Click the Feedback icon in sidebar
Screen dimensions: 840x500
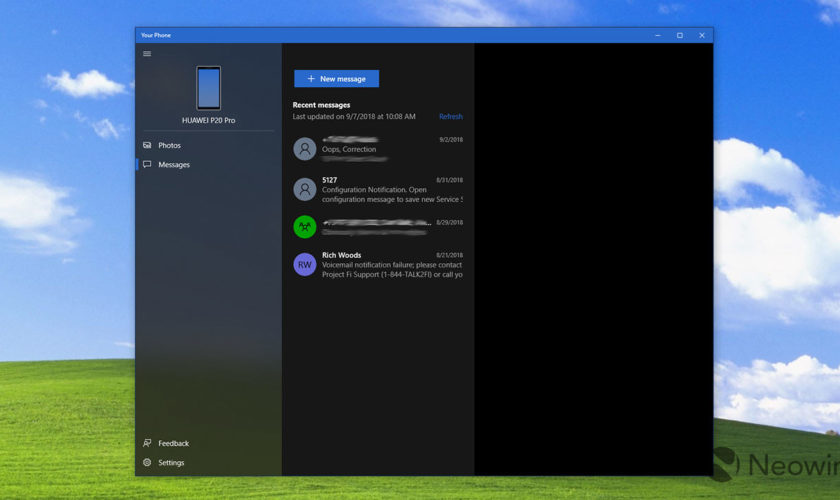point(147,443)
